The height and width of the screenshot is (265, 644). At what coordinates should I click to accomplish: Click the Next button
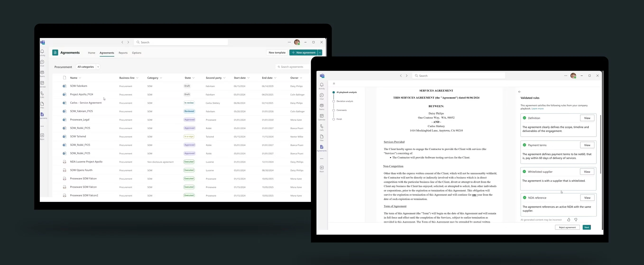[587, 227]
